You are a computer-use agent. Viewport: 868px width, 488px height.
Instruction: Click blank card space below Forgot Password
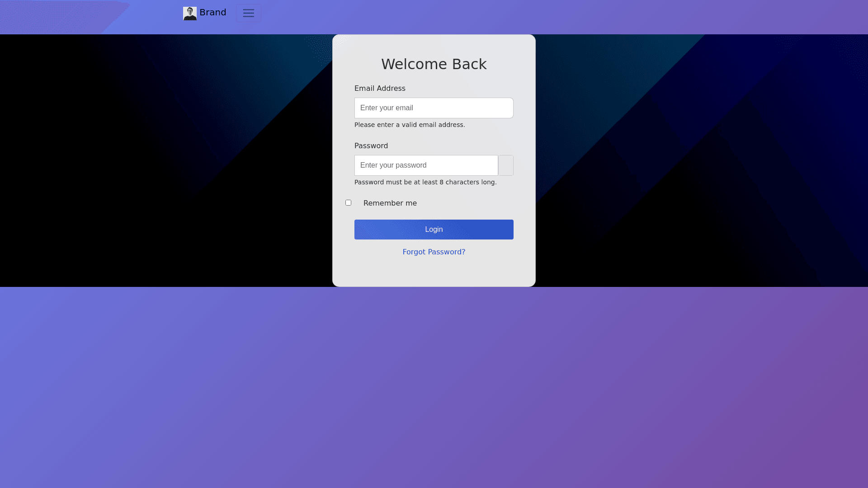pos(434,272)
